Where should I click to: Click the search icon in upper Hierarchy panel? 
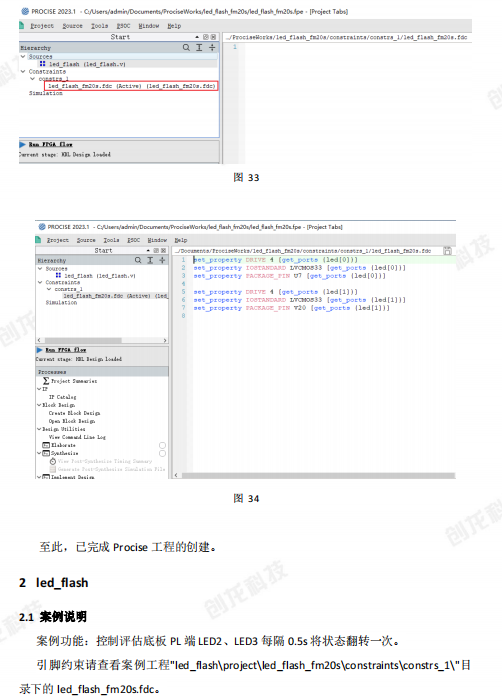pos(186,47)
